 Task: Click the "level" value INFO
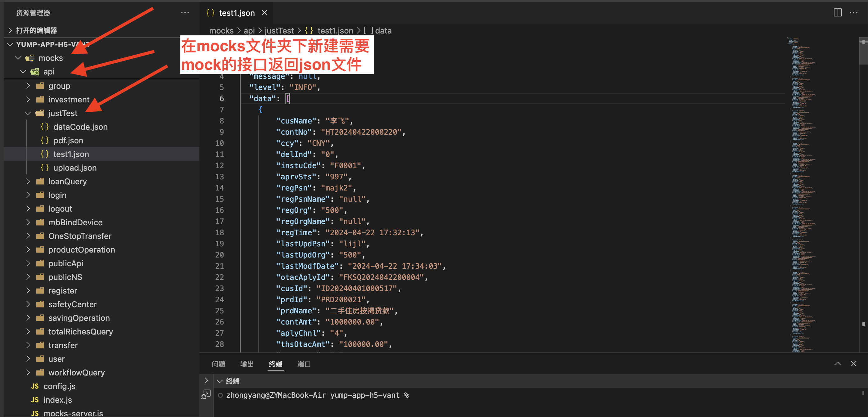(x=303, y=87)
